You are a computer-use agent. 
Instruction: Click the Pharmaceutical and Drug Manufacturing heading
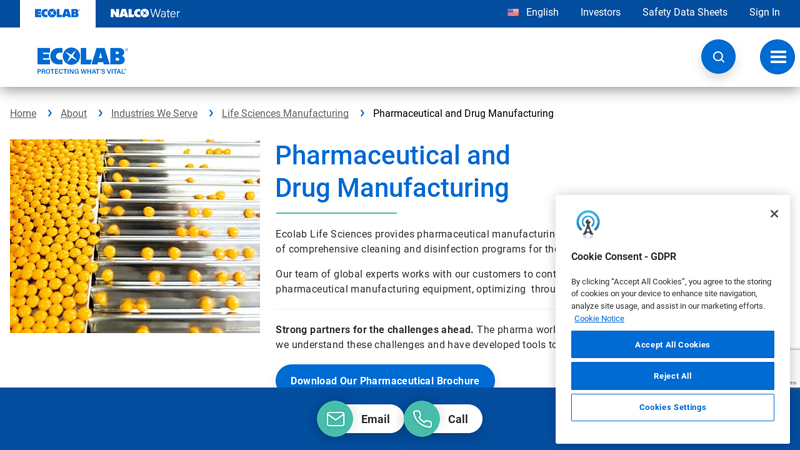tap(392, 171)
